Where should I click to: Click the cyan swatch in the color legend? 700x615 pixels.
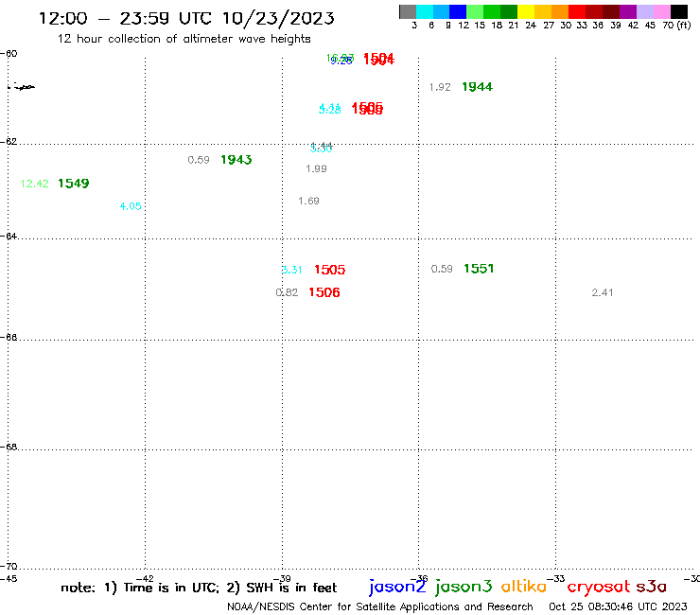pos(425,11)
